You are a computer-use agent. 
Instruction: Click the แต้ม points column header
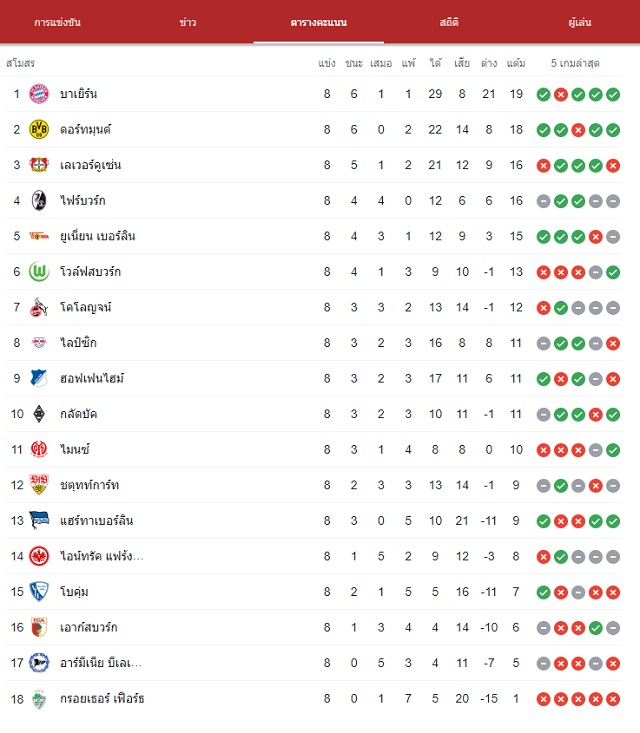click(x=516, y=63)
